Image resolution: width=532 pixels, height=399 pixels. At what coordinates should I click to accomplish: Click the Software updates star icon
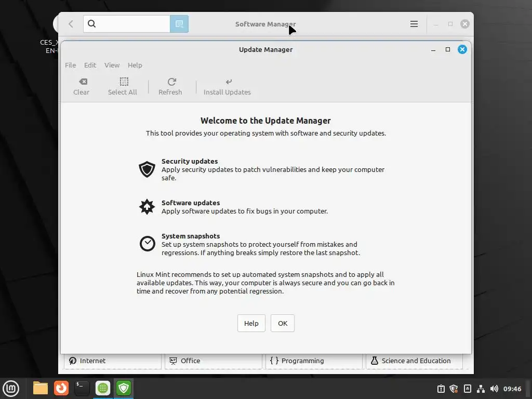[147, 207]
